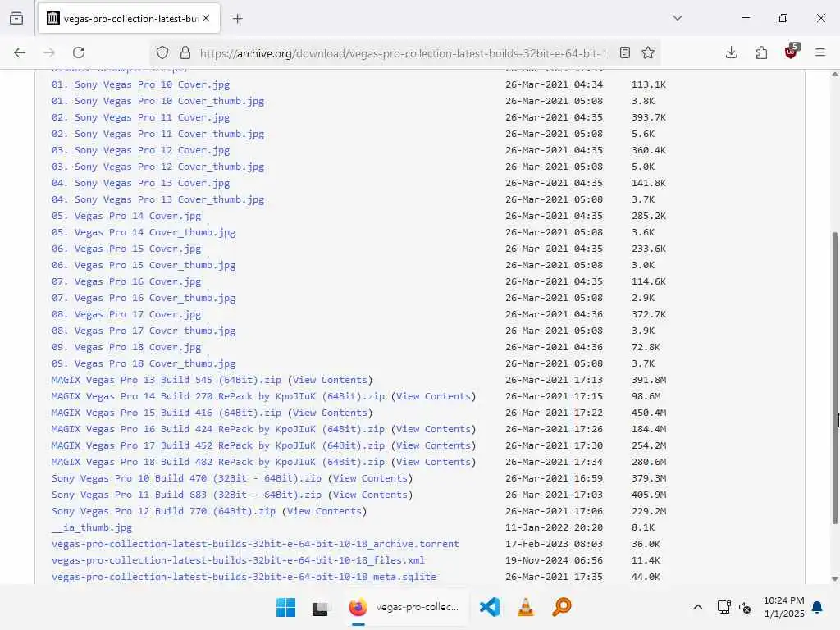This screenshot has height=630, width=840.
Task: Click the forward navigation arrow
Action: [49, 52]
